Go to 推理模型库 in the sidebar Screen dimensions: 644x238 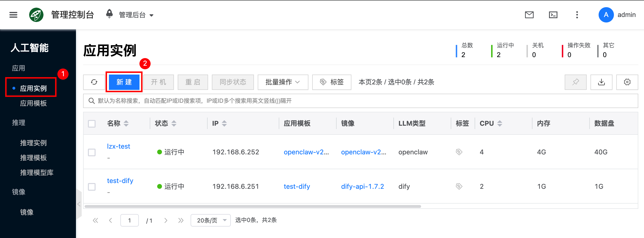[37, 173]
